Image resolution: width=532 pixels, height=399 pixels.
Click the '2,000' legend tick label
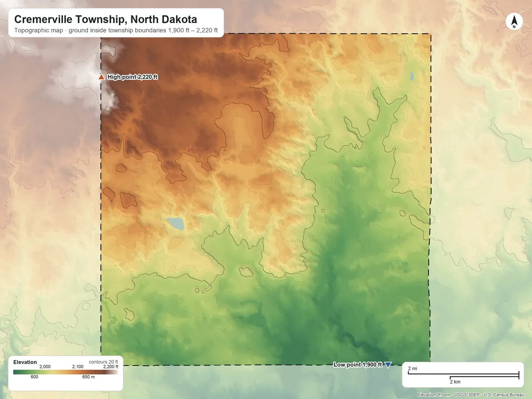pyautogui.click(x=45, y=367)
